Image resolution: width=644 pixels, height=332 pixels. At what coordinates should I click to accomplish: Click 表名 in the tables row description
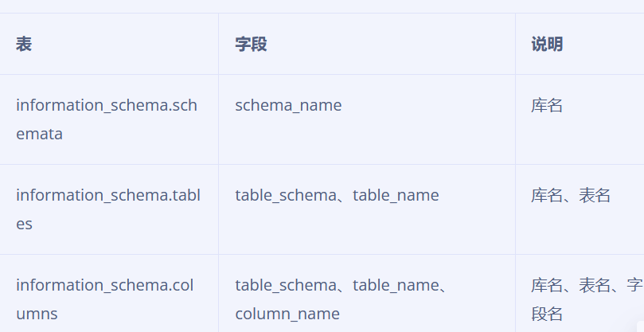pos(595,196)
